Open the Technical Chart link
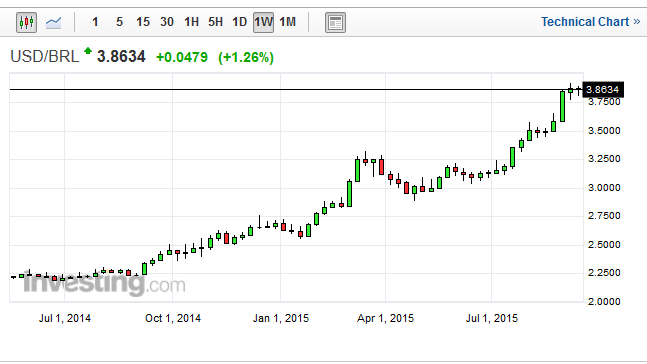The image size is (647, 364). tap(590, 22)
